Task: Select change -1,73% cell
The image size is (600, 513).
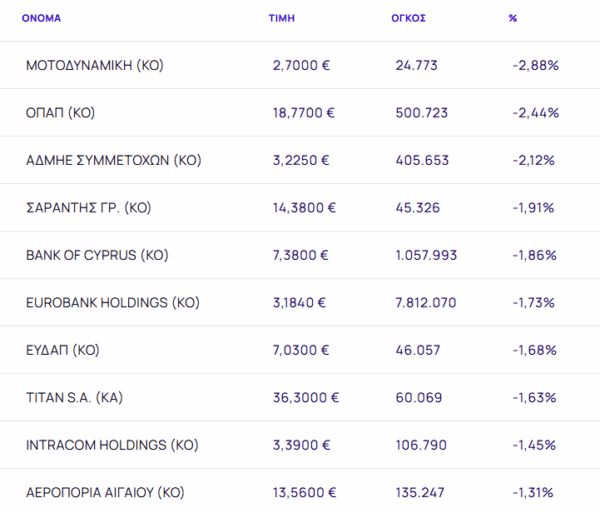Action: 533,303
